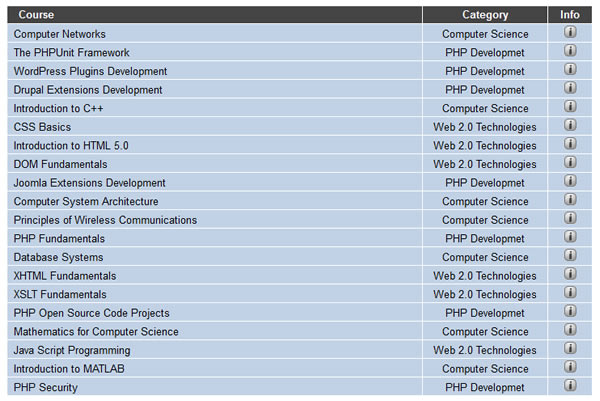Screen dimensions: 600x401
Task: Click the info icon for Computer Networks
Action: (x=570, y=33)
